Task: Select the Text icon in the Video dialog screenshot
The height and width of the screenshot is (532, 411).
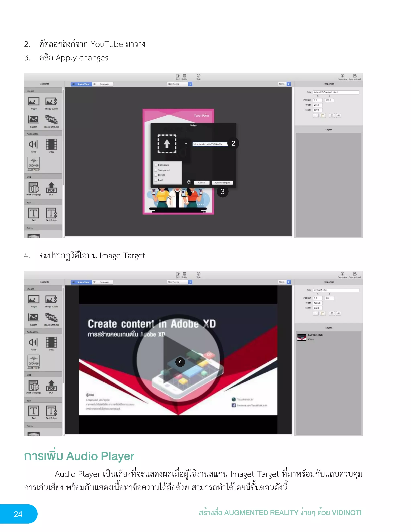Action: coord(33,213)
